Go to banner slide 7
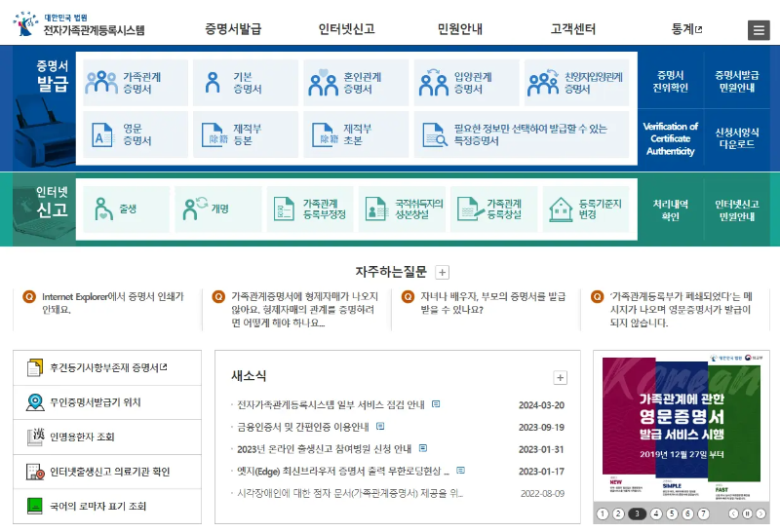This screenshot has height=532, width=780. (703, 513)
